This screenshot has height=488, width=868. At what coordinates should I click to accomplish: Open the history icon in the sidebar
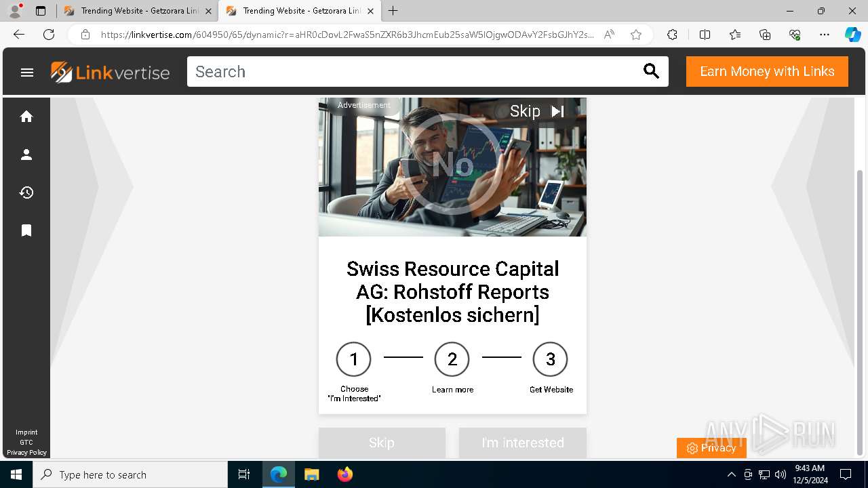click(x=26, y=192)
